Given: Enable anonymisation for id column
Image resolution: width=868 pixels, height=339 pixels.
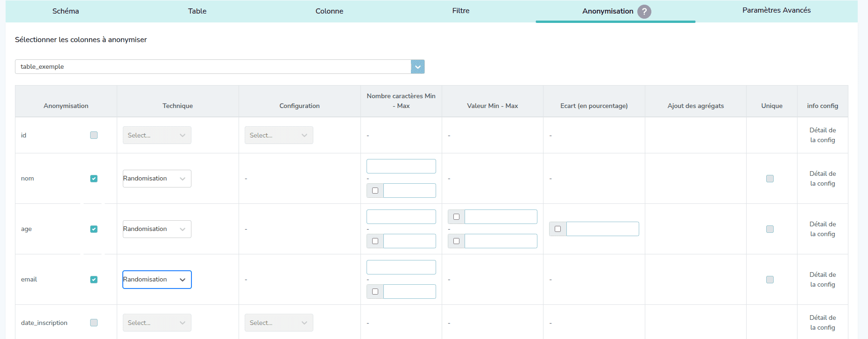Looking at the screenshot, I should [94, 135].
